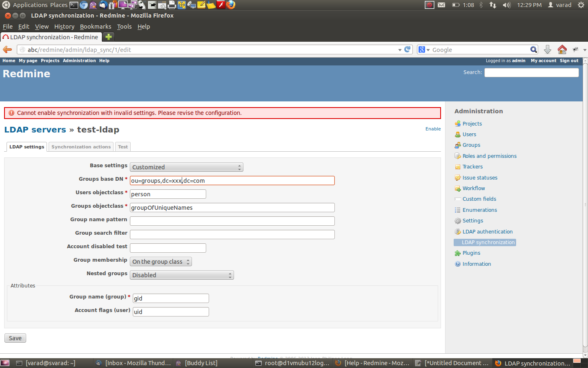The image size is (588, 368).
Task: Click the Enable link
Action: 433,129
